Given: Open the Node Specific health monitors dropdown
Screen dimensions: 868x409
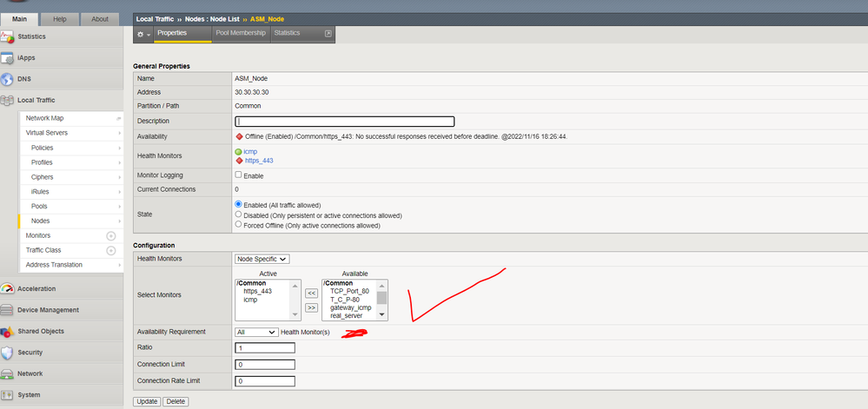Looking at the screenshot, I should [x=262, y=259].
